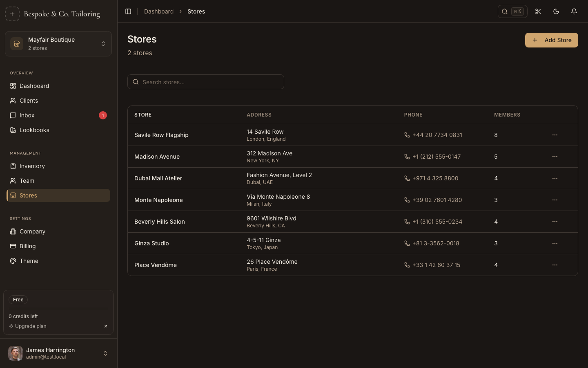Open actions menu for Savile Row Flagship
The width and height of the screenshot is (588, 368).
[555, 135]
